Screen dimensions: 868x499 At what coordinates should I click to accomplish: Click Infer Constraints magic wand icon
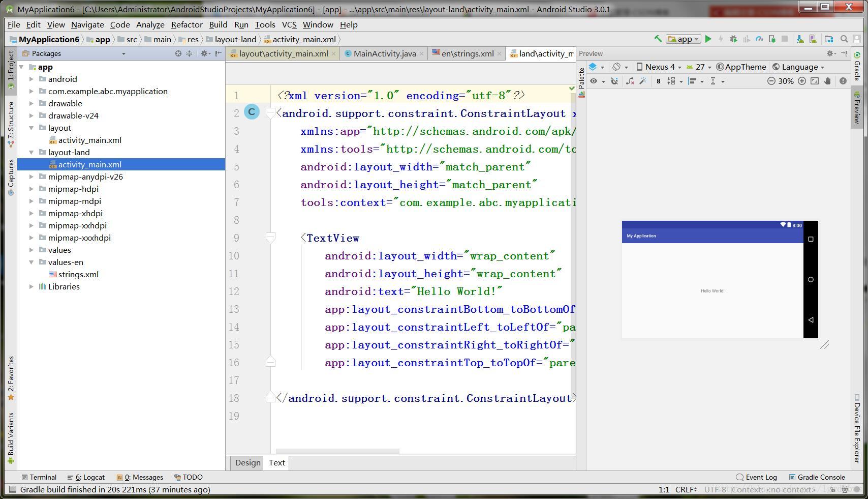(x=643, y=81)
